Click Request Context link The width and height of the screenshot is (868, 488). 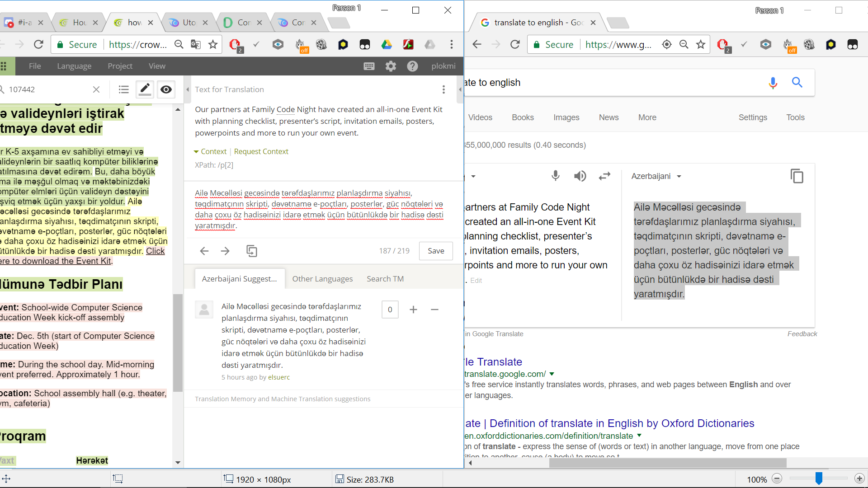(261, 152)
